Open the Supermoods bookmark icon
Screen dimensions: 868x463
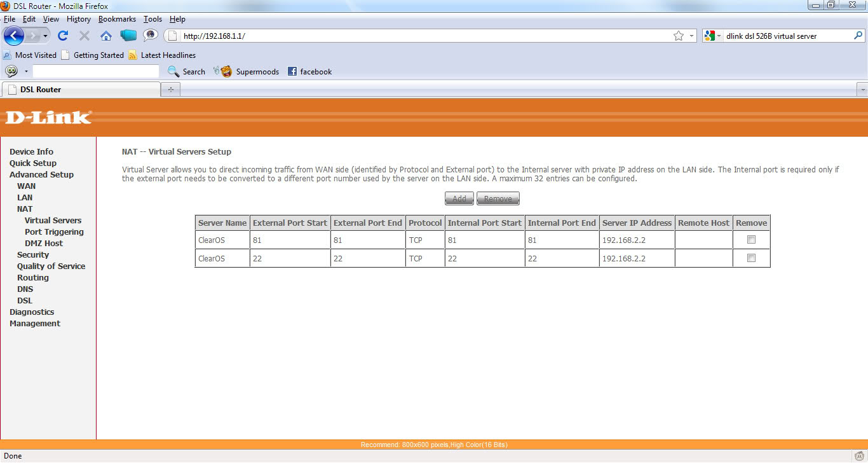[224, 71]
